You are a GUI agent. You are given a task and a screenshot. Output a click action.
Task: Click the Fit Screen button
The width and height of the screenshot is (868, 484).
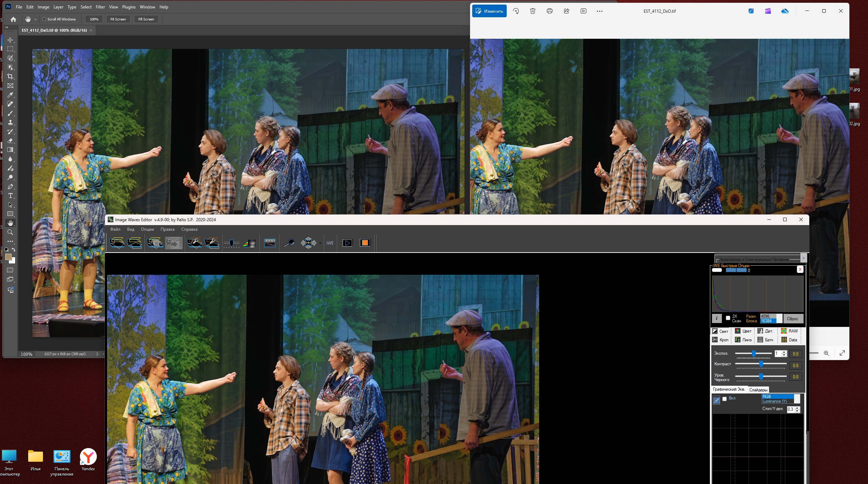coord(118,19)
